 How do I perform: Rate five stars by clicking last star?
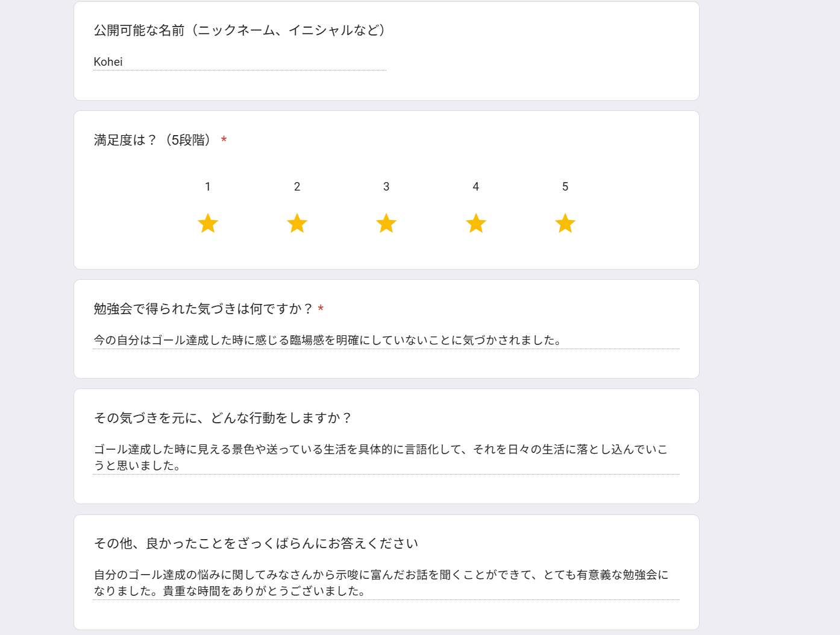[x=565, y=224]
